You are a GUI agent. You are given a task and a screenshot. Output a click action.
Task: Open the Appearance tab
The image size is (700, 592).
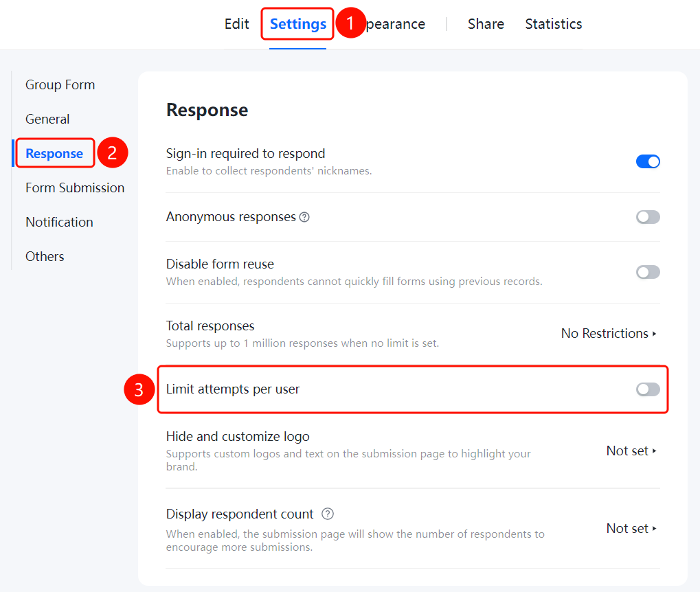click(x=396, y=23)
